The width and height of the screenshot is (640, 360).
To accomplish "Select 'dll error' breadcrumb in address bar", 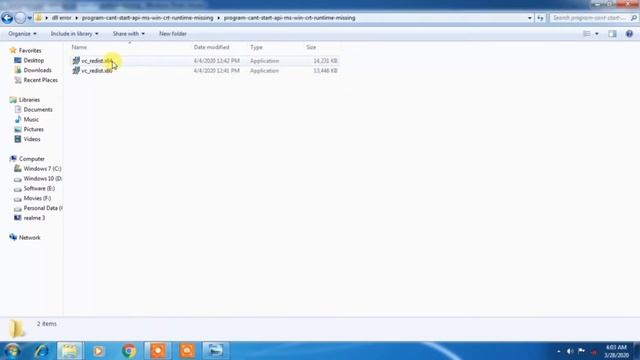I will pos(62,18).
